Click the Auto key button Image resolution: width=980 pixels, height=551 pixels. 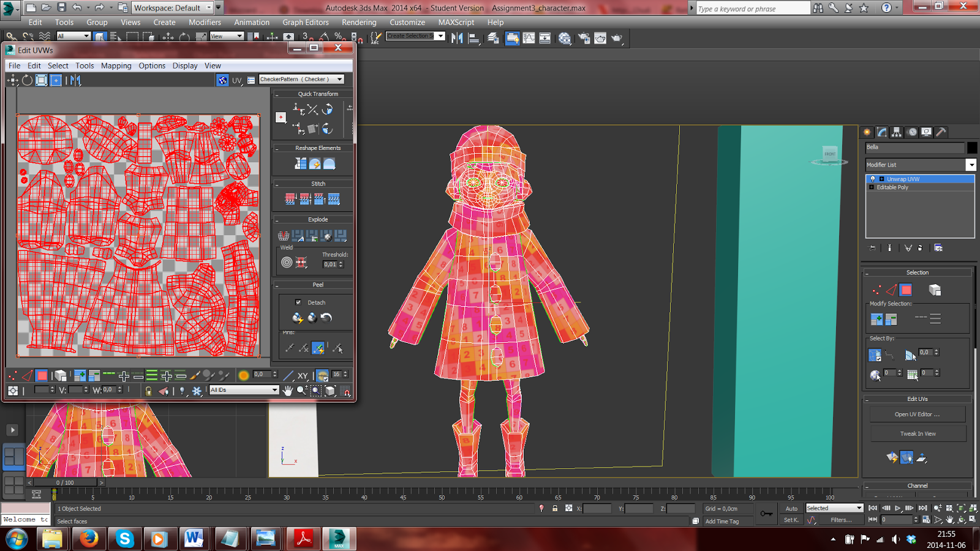(791, 508)
